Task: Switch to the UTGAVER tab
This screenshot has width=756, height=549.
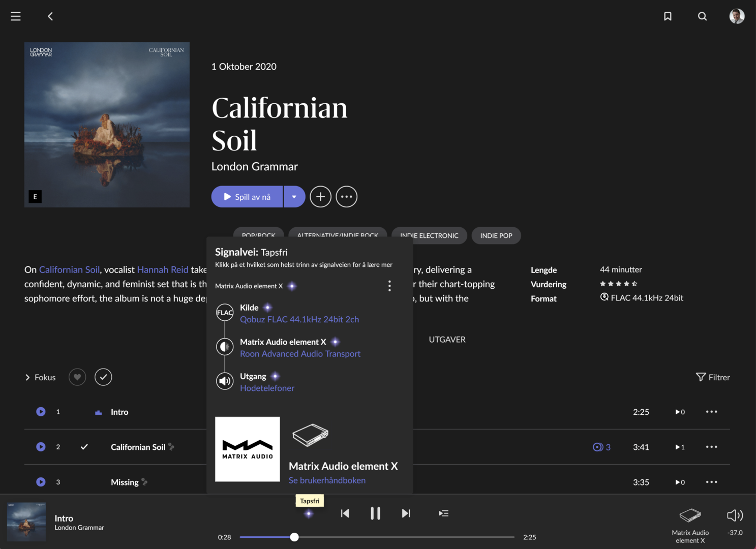Action: [x=447, y=340]
